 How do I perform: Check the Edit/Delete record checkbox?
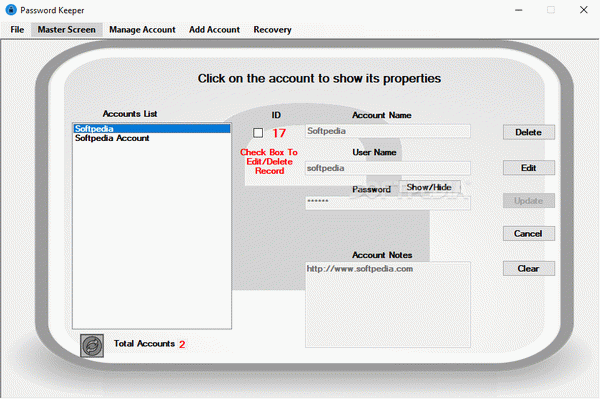258,133
